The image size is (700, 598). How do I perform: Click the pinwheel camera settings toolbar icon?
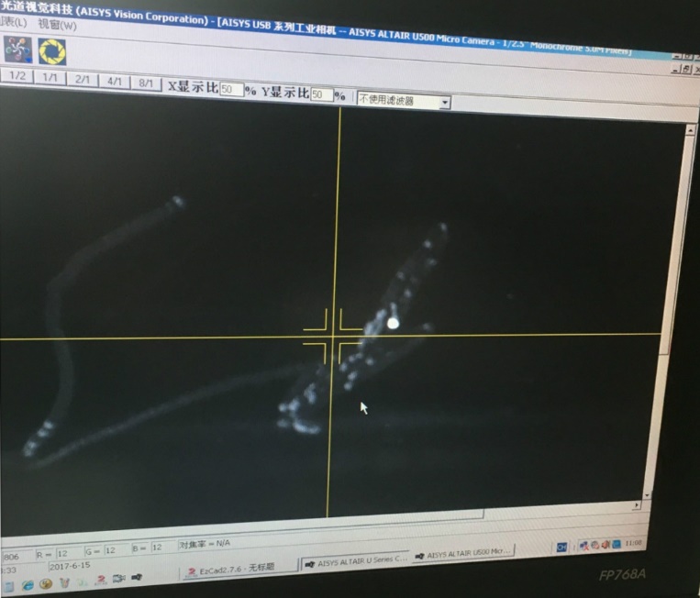pyautogui.click(x=17, y=50)
